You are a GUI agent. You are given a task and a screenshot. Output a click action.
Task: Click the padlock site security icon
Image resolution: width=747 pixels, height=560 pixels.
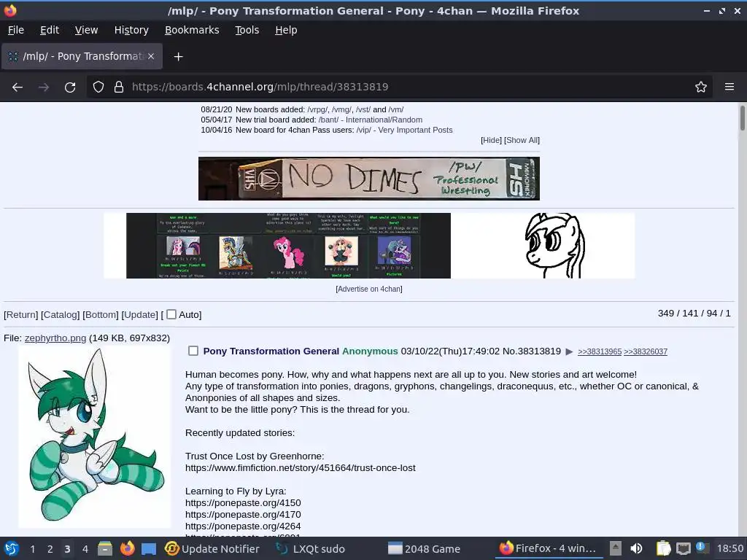[119, 87]
